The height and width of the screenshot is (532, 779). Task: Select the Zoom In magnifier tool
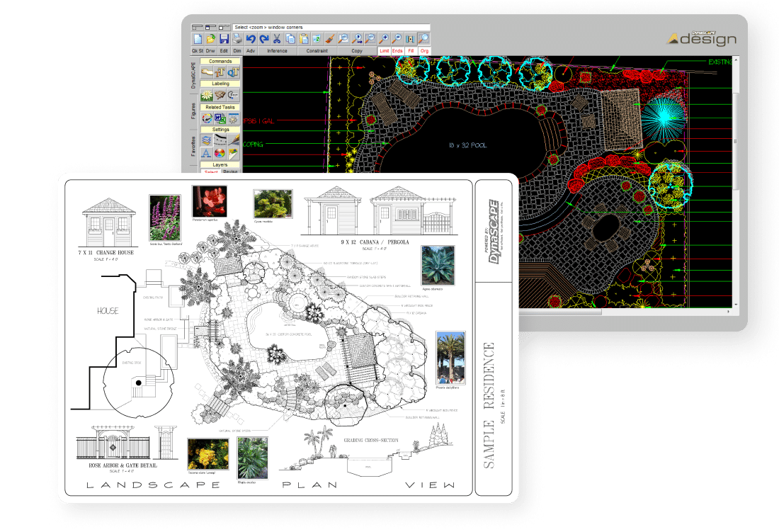coord(385,38)
